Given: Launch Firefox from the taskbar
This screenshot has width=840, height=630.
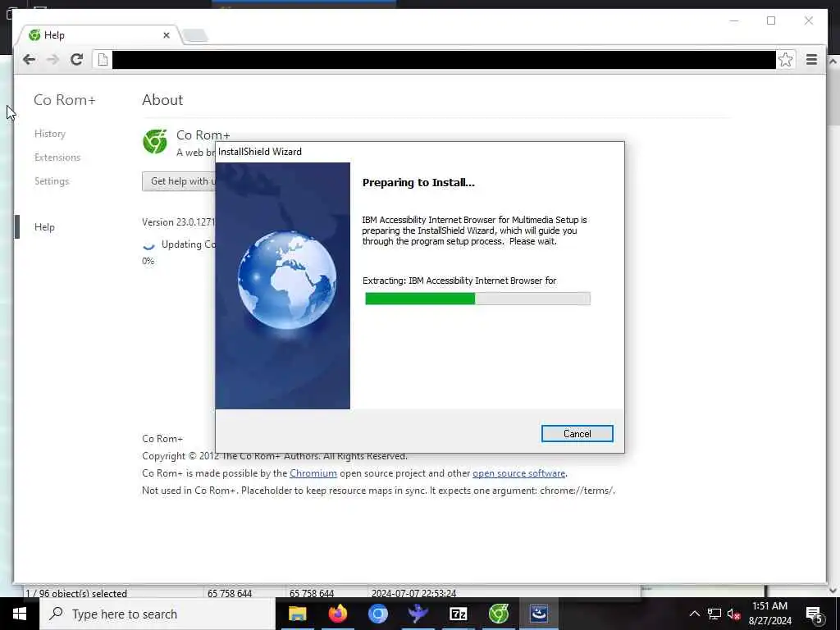Looking at the screenshot, I should click(337, 614).
